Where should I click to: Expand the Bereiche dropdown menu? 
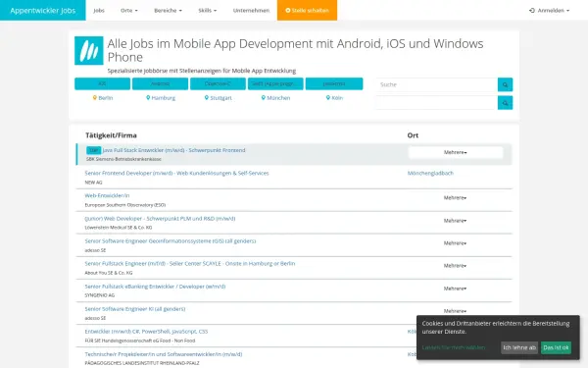click(168, 11)
